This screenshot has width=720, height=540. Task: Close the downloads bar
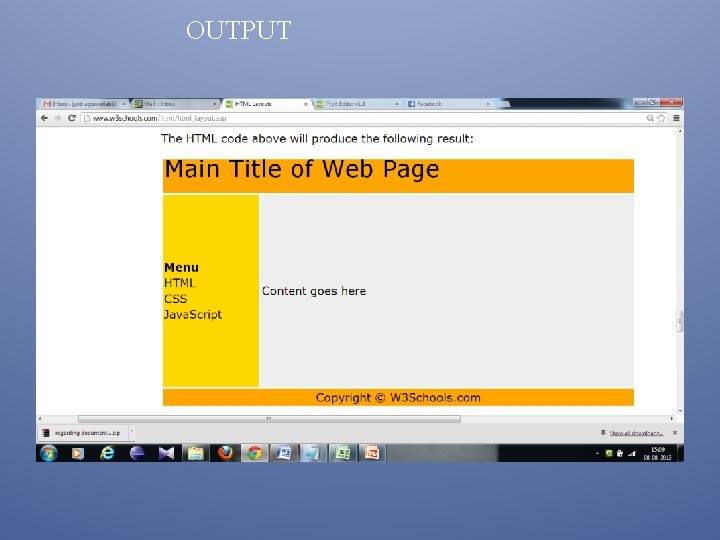(x=675, y=433)
